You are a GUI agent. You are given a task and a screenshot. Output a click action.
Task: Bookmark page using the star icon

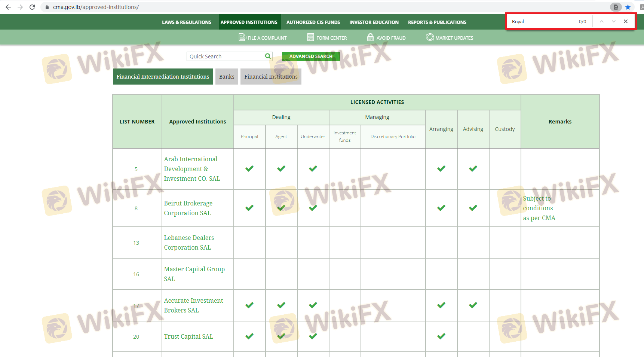tap(628, 7)
